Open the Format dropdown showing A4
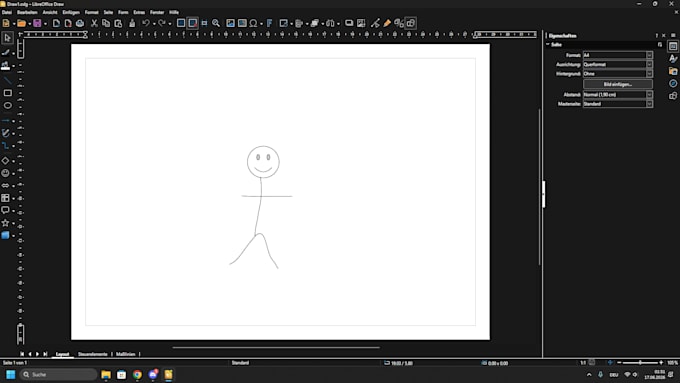Screen dimensions: 680x383 [618, 55]
